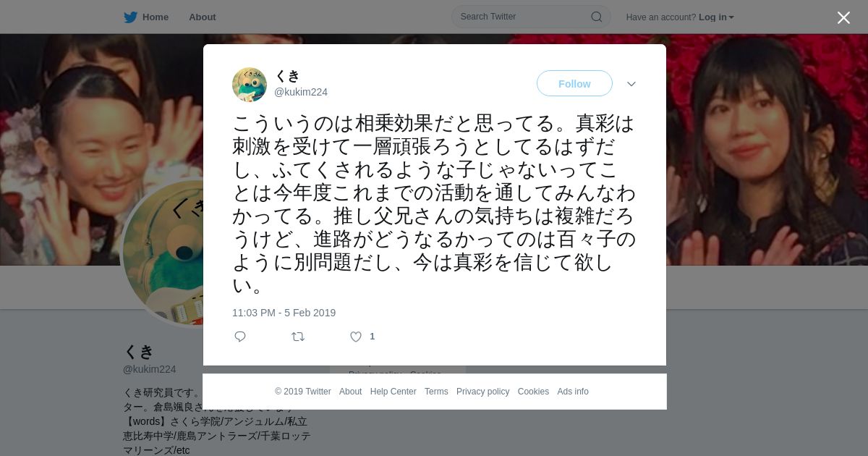
Task: Open the tweet timestamp 11:03 PM - 5 Feb 2019
Action: tap(284, 313)
